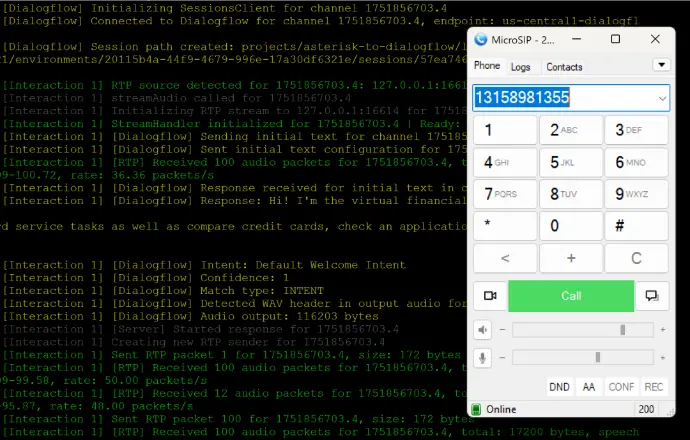The height and width of the screenshot is (440, 690).
Task: Dial digit 3 DEF on keypad
Action: (x=636, y=130)
